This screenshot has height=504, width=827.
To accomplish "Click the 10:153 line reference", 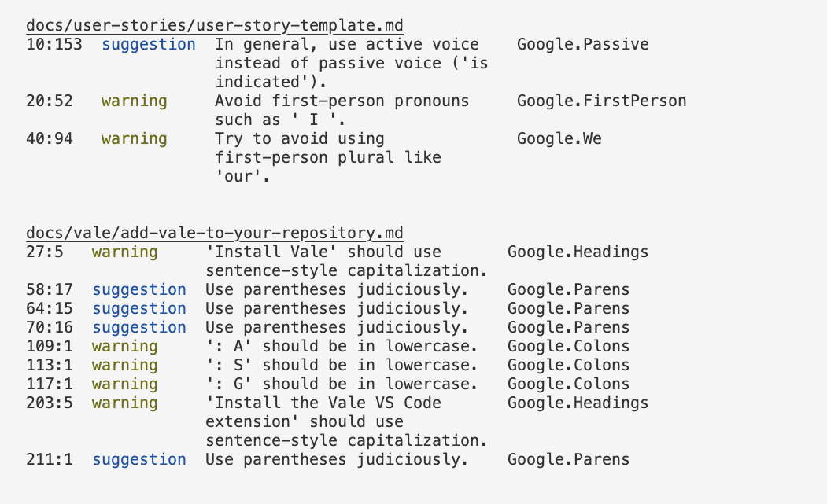I will [54, 45].
